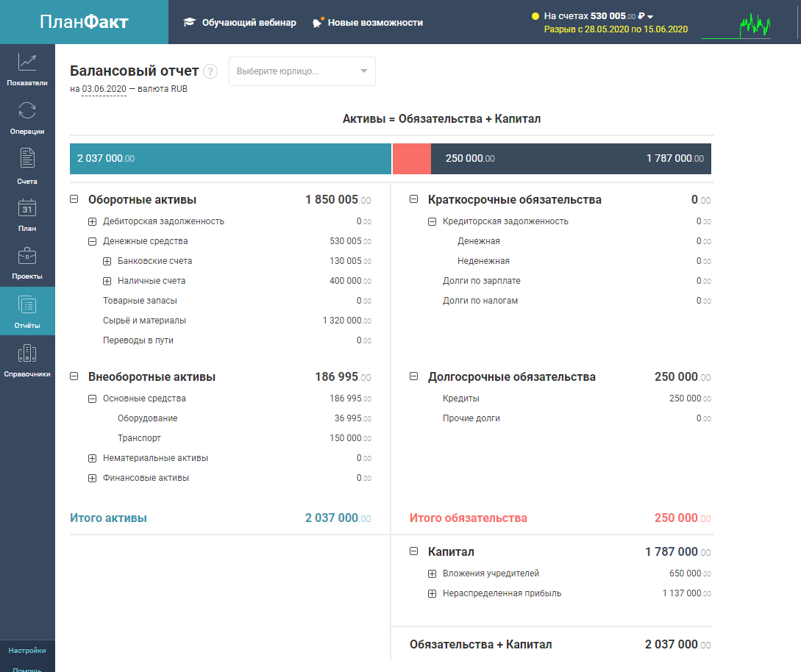801x672 pixels.
Task: Collapse Долгосрочные обязательства section
Action: (414, 376)
